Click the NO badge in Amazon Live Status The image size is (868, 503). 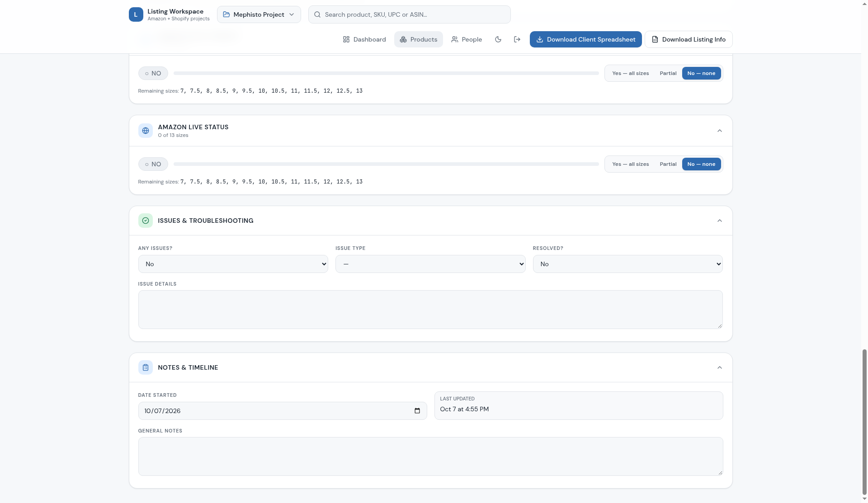click(153, 164)
